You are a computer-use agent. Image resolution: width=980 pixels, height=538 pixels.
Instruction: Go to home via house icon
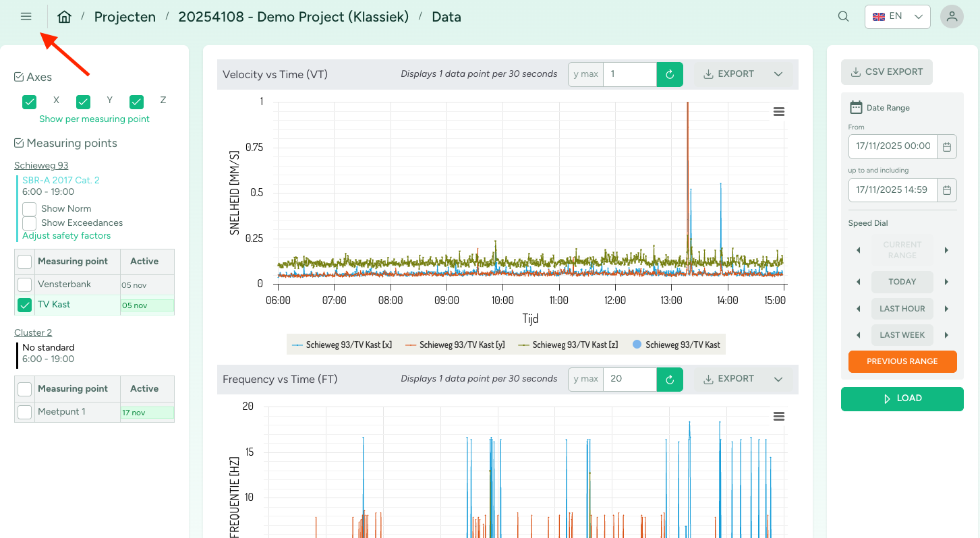click(64, 17)
